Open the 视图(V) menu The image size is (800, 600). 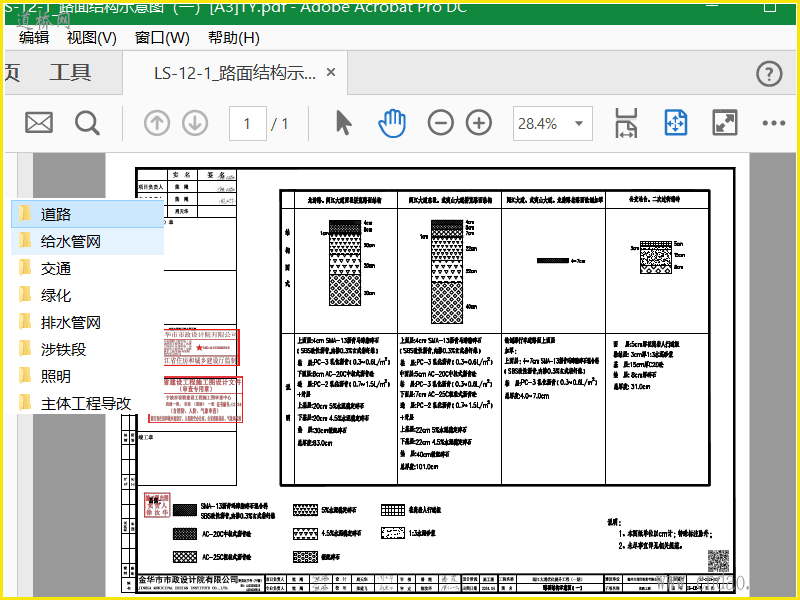(91, 38)
